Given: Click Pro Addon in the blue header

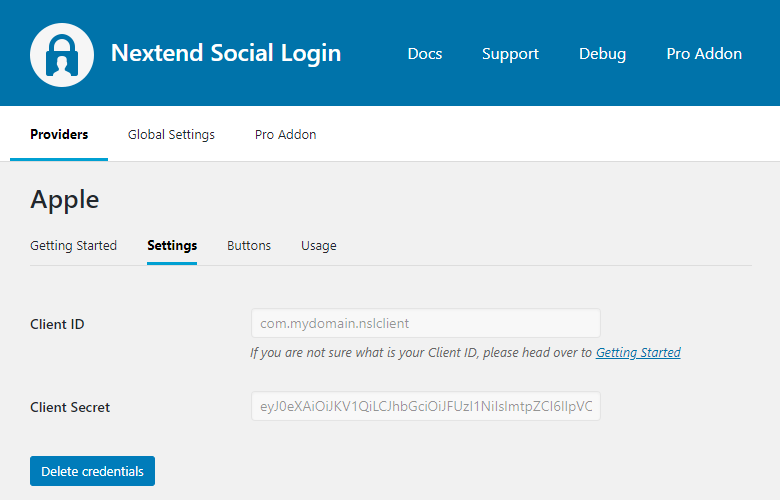Looking at the screenshot, I should point(704,54).
